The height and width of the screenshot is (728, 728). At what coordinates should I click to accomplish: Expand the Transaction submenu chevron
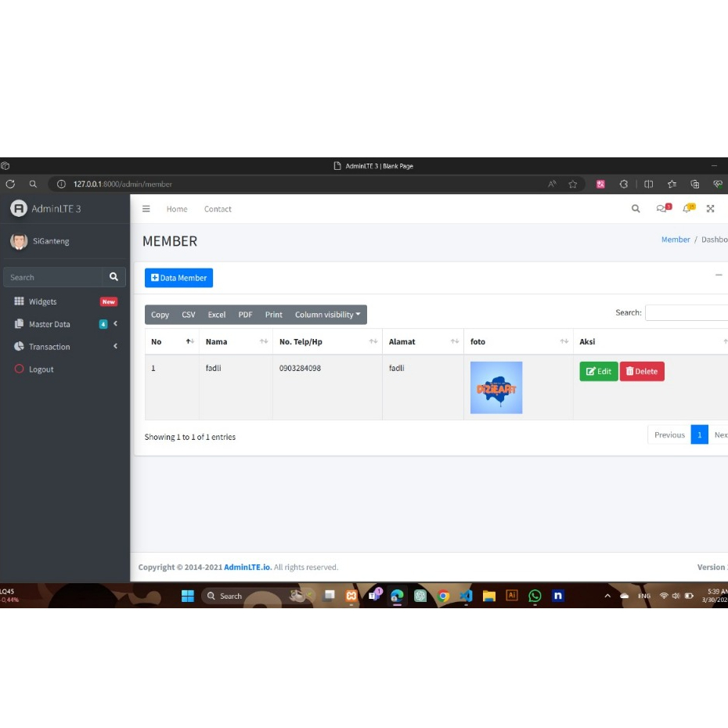coord(115,347)
